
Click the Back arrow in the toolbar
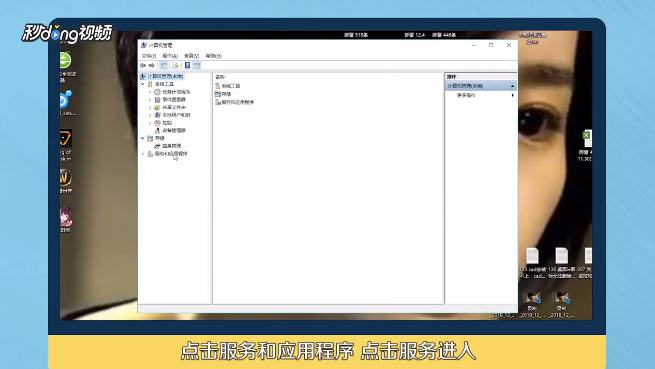(143, 66)
